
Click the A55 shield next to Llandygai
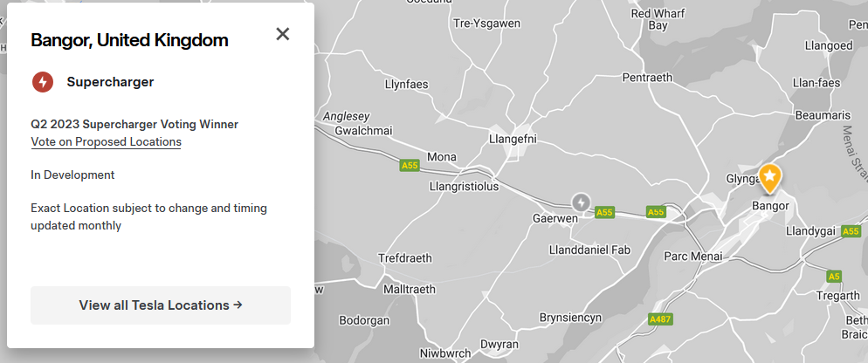tap(851, 231)
